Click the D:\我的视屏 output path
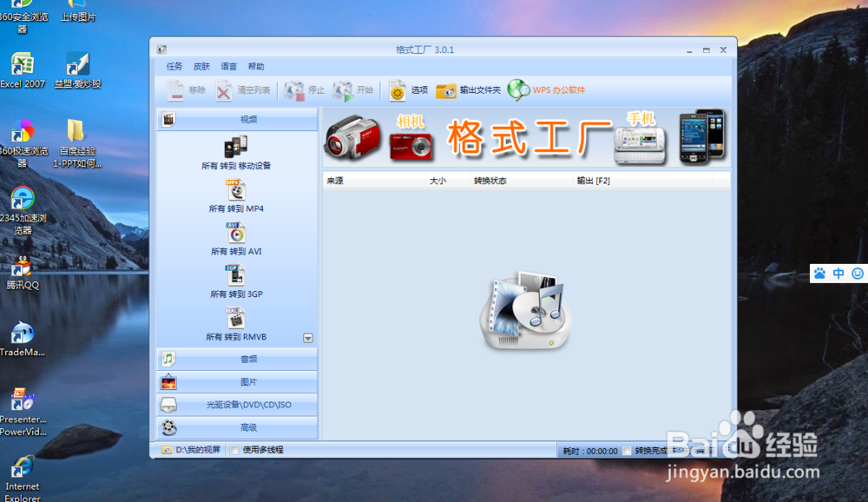Screen dimensions: 868x502 coord(191,450)
